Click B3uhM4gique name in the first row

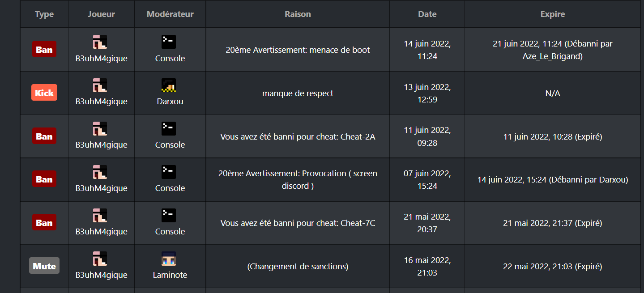point(101,59)
